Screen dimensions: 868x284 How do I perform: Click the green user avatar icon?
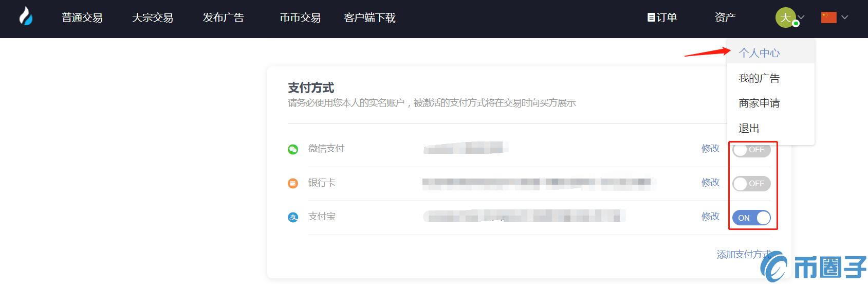pyautogui.click(x=786, y=17)
